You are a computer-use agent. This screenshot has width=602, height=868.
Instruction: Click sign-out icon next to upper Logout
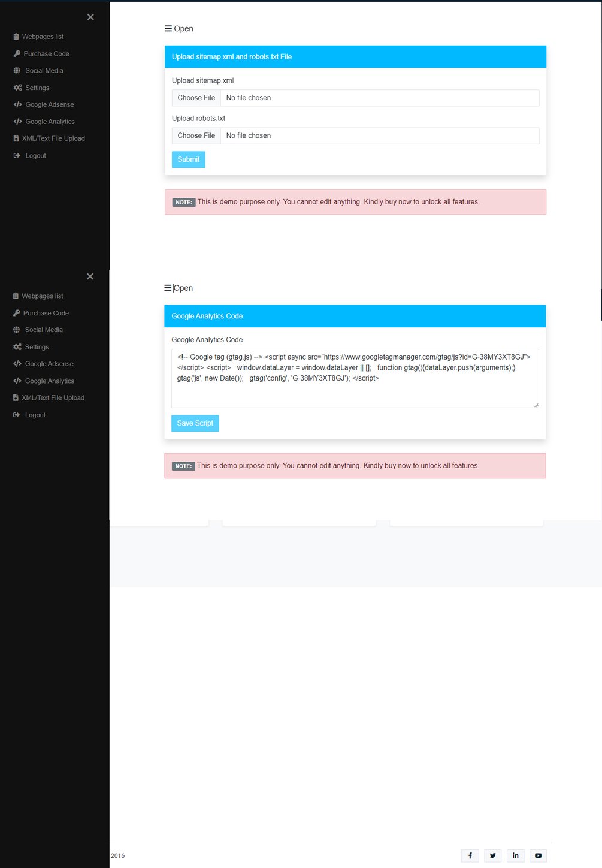(x=17, y=155)
